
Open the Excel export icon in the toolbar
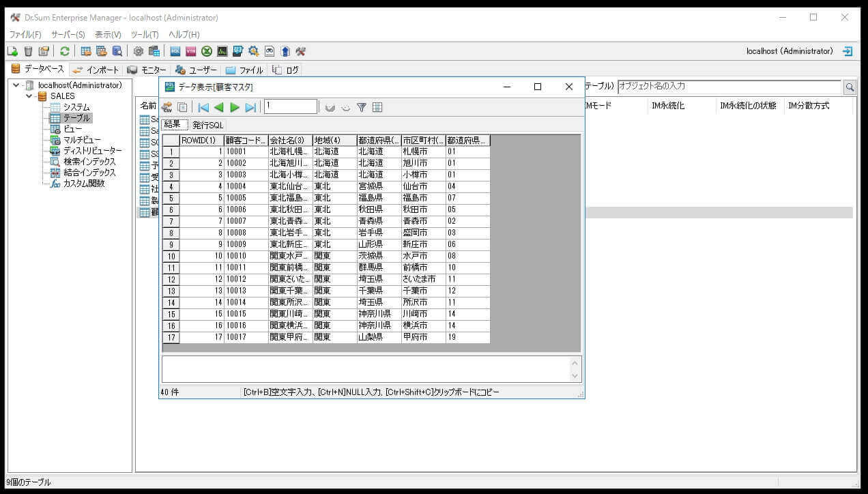(x=207, y=50)
